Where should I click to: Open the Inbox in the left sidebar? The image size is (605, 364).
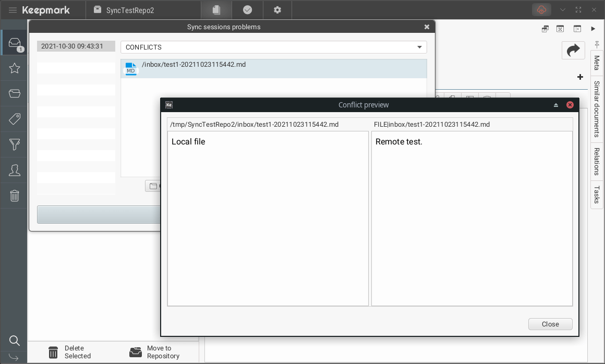click(x=15, y=43)
